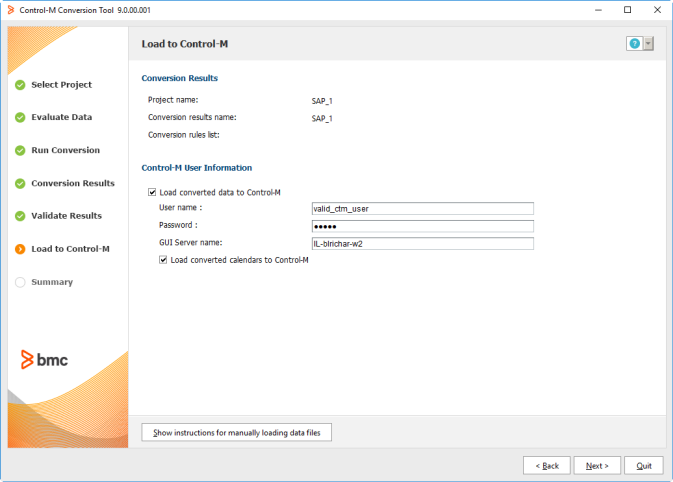Click the Next button

pos(597,466)
